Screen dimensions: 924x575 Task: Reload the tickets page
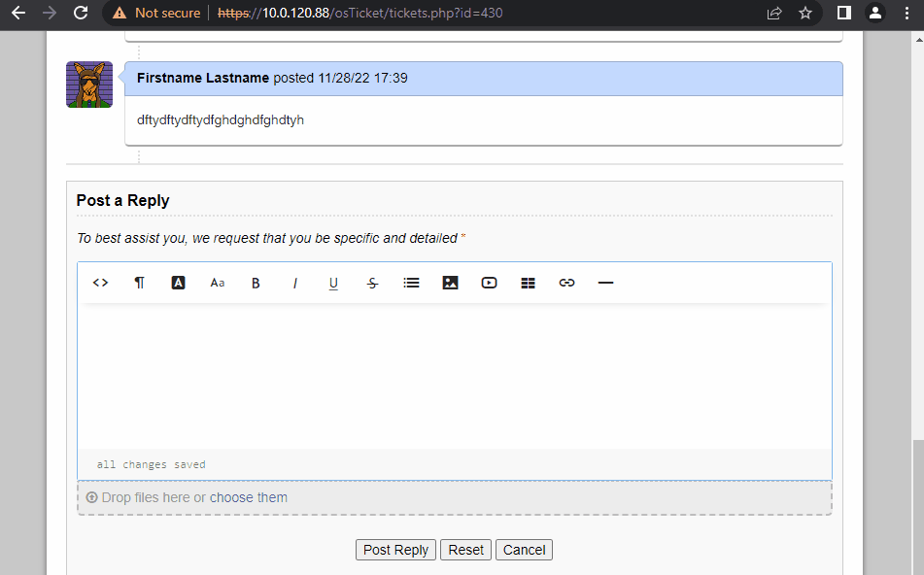(x=80, y=14)
